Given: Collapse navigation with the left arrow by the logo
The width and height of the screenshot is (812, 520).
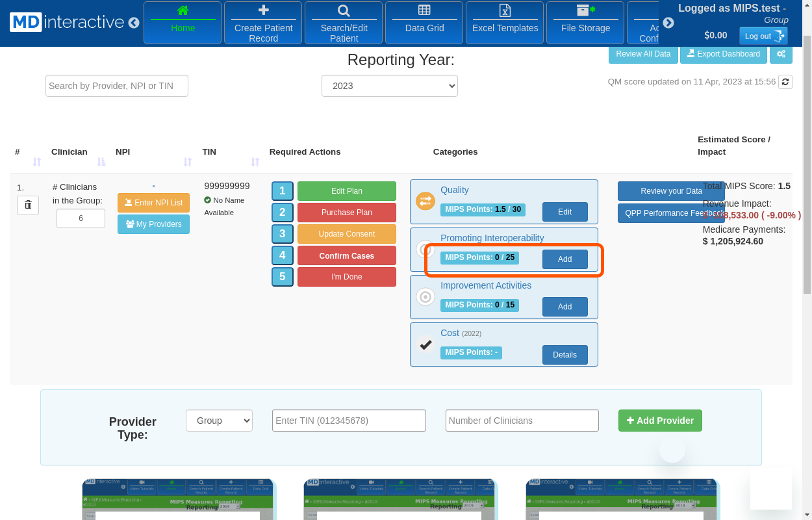Looking at the screenshot, I should tap(134, 23).
